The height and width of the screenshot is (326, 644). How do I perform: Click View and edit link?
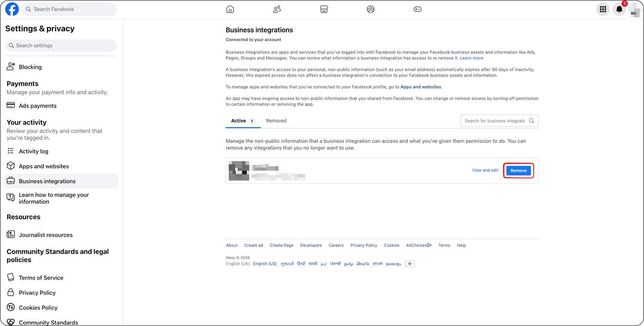(x=485, y=170)
